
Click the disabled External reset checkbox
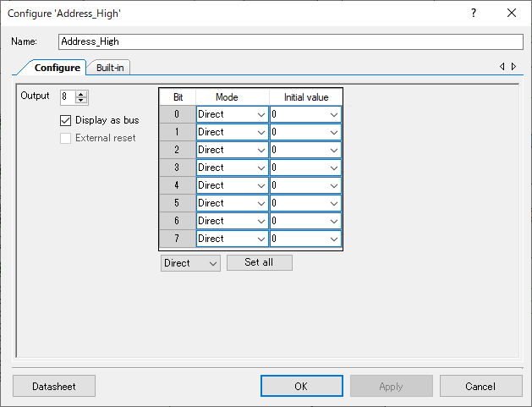point(65,138)
